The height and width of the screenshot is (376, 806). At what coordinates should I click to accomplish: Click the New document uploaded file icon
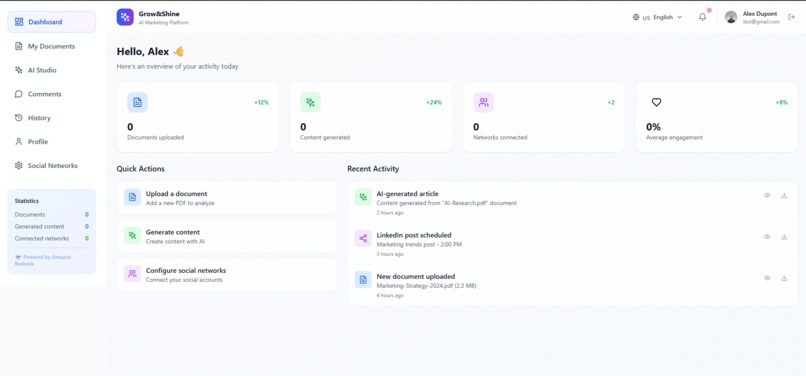tap(363, 280)
